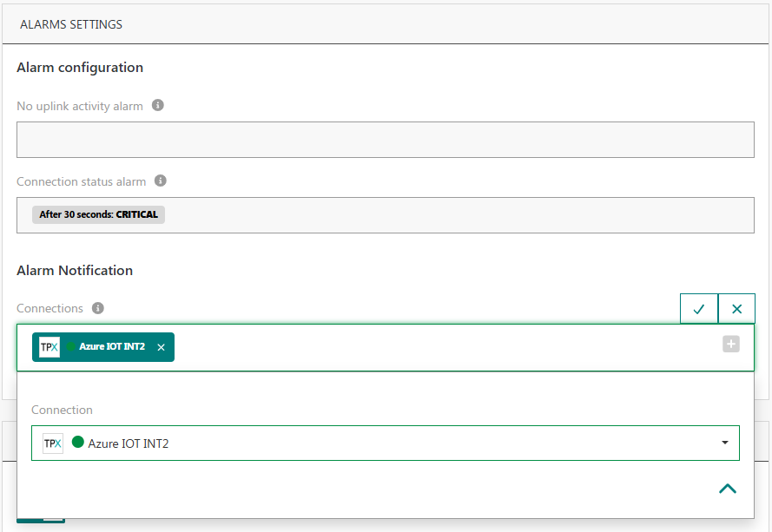This screenshot has width=772, height=532.
Task: Remove the Azure IOT INT2 chip
Action: [161, 347]
